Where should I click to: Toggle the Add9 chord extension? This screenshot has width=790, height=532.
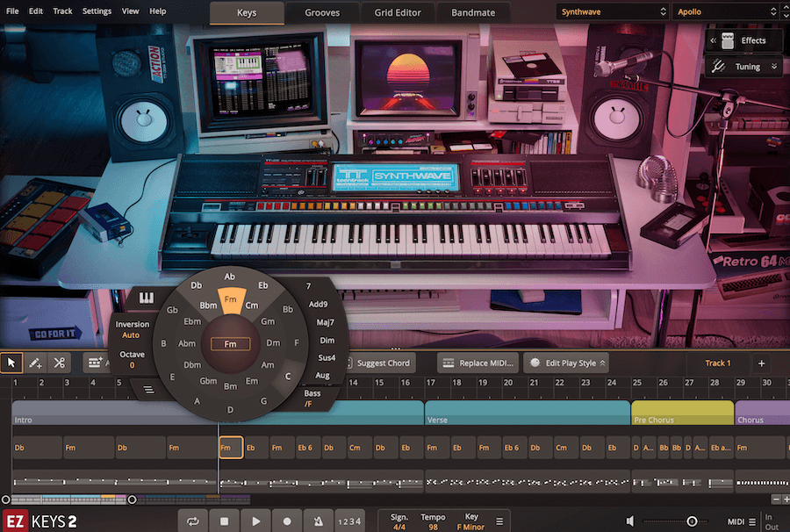click(x=318, y=305)
